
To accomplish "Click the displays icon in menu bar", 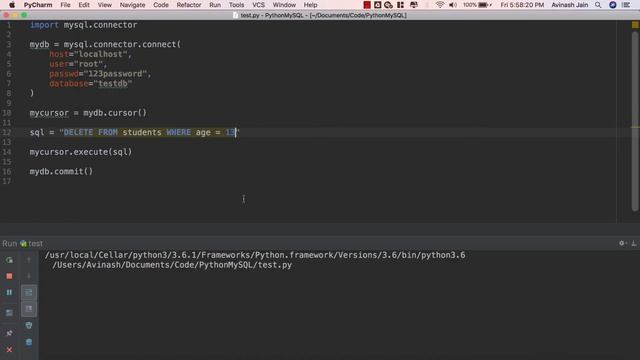I will (x=414, y=5).
